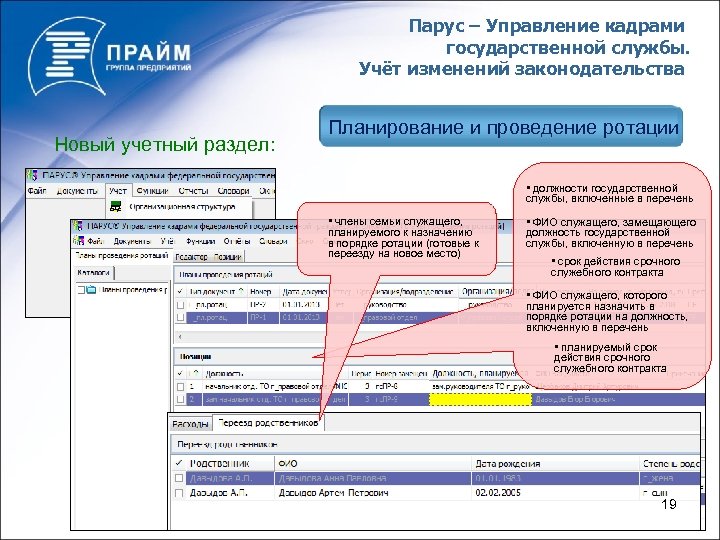Click relation cell 'сын'
The height and width of the screenshot is (540, 720).
point(655,493)
